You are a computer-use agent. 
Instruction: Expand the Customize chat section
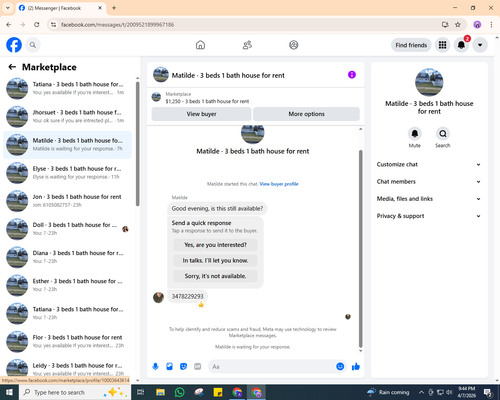tap(429, 164)
